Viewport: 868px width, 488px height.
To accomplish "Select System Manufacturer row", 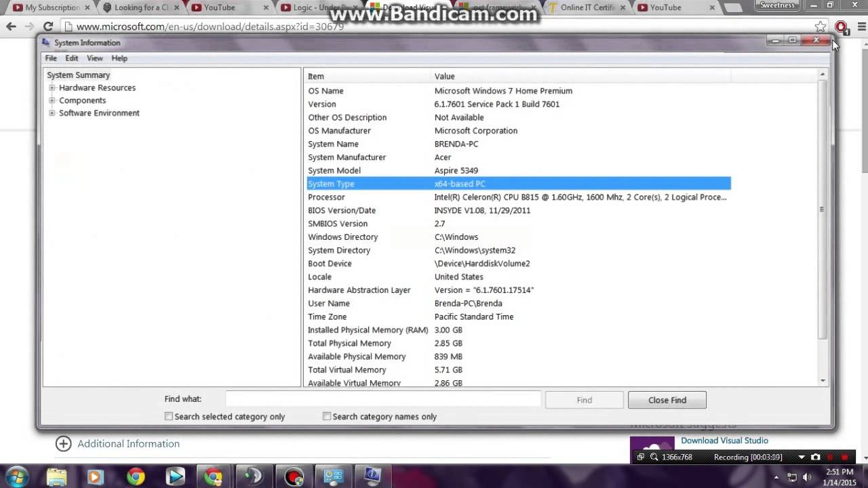I will tap(518, 157).
